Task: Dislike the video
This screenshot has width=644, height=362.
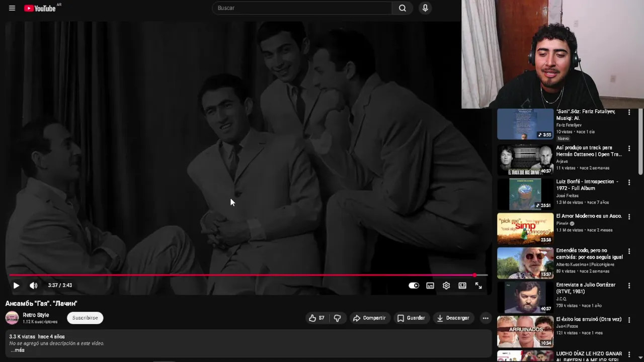Action: 338,318
